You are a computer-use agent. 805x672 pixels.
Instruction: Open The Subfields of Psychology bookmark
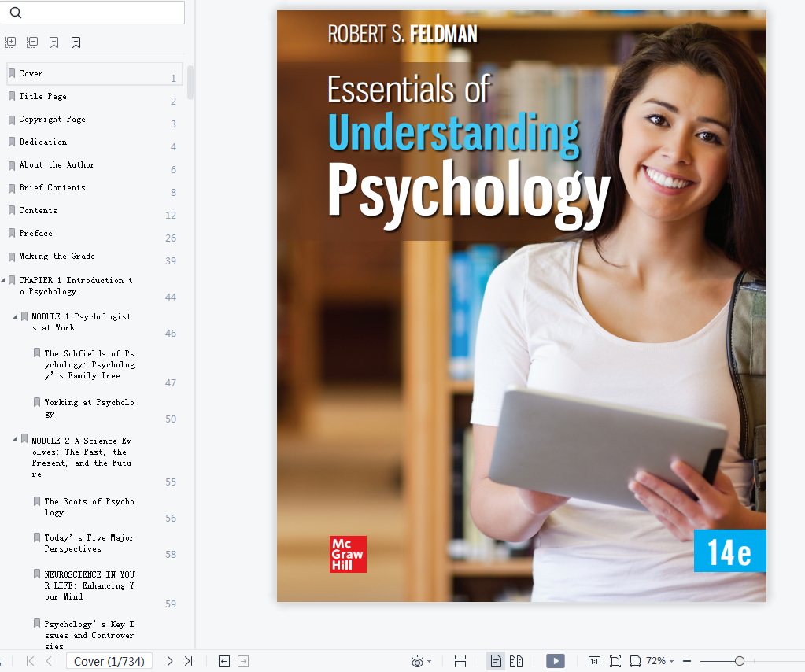pos(90,364)
